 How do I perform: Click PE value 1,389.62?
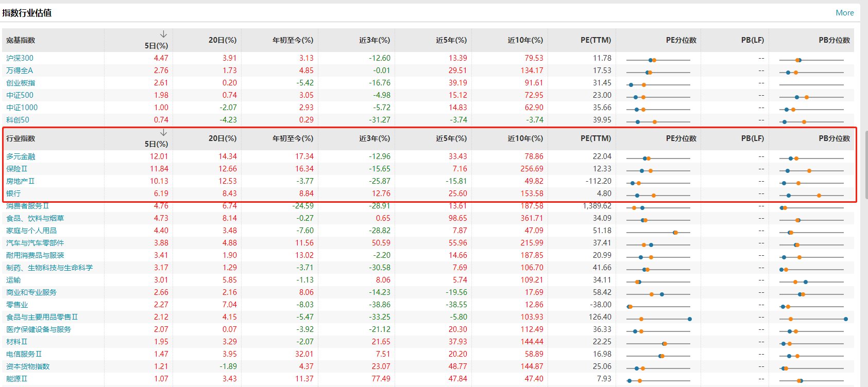(597, 206)
